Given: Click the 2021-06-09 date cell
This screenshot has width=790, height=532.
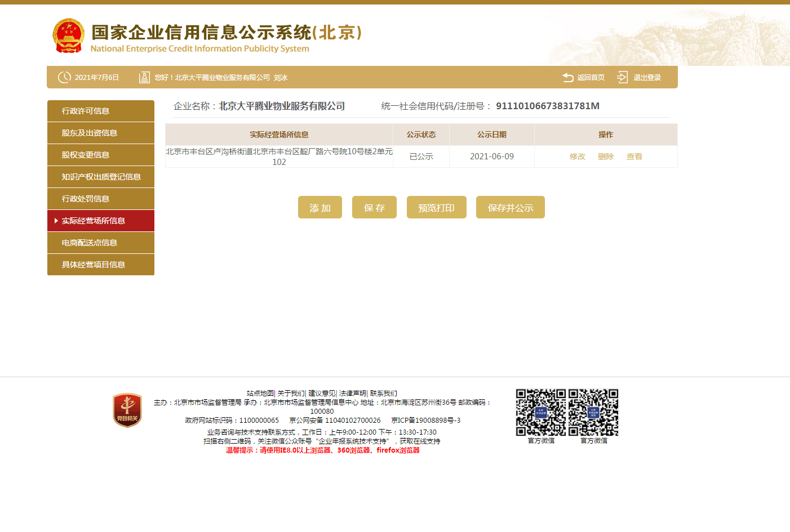Looking at the screenshot, I should pos(492,157).
